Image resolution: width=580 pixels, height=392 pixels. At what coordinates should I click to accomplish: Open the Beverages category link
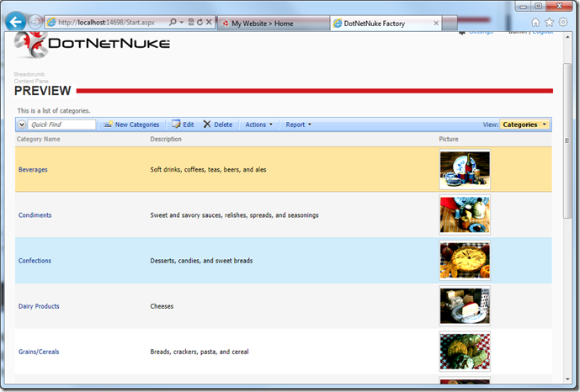[33, 170]
